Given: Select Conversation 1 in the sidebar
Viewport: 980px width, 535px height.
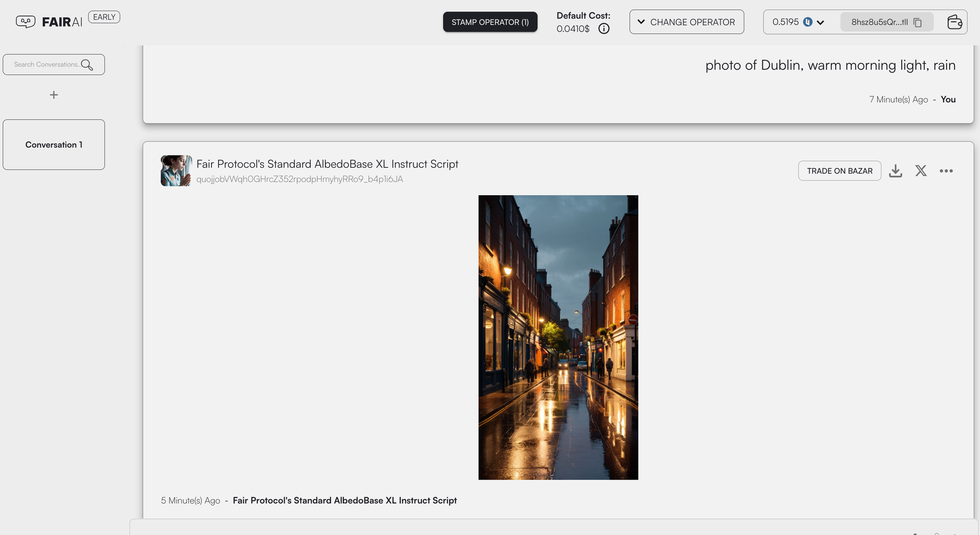Looking at the screenshot, I should (x=54, y=145).
